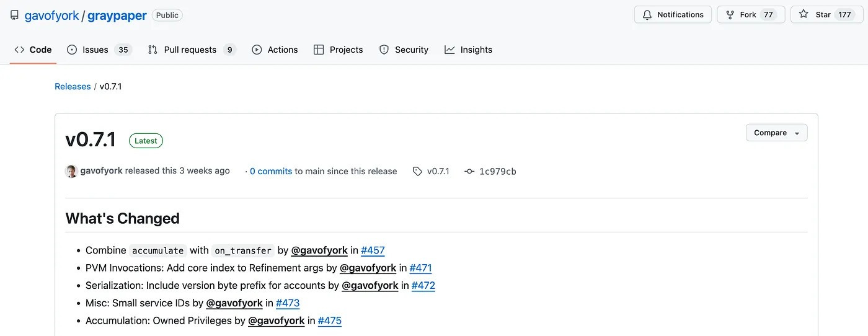
Task: Go to Releases breadcrumb link
Action: coord(73,86)
